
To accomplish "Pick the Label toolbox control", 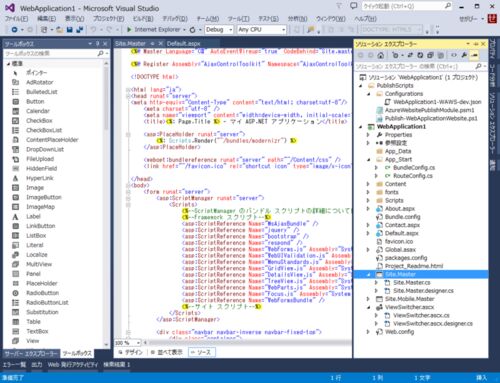I will pyautogui.click(x=33, y=216).
